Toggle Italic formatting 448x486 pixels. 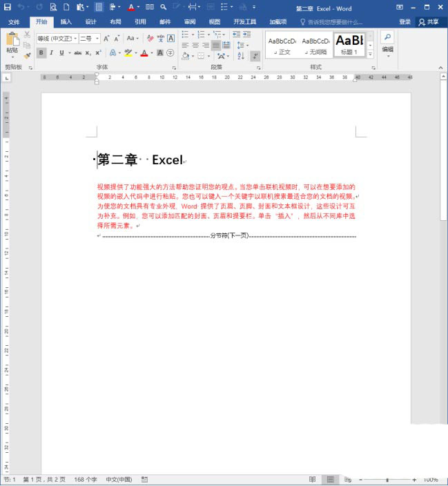[52, 53]
